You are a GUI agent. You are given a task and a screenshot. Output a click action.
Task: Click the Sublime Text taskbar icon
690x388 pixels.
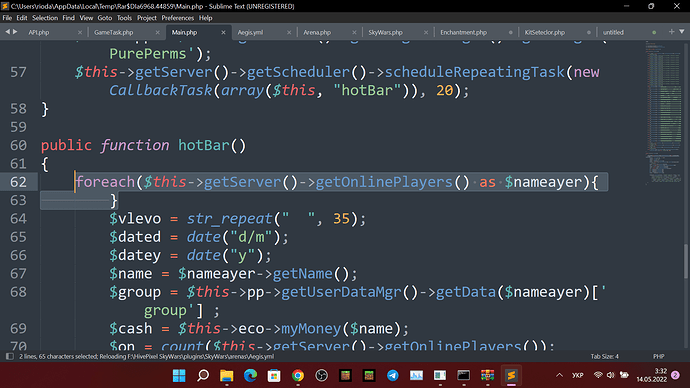511,375
